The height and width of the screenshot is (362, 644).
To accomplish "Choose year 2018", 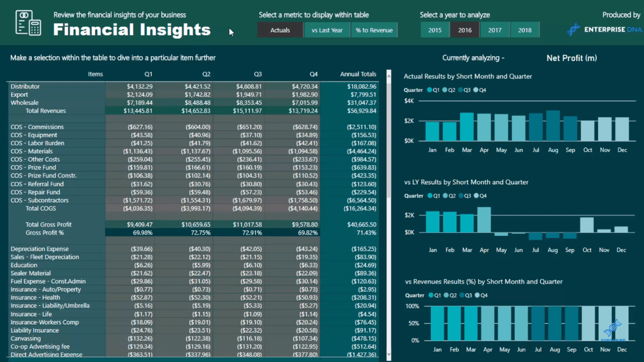I will [525, 30].
